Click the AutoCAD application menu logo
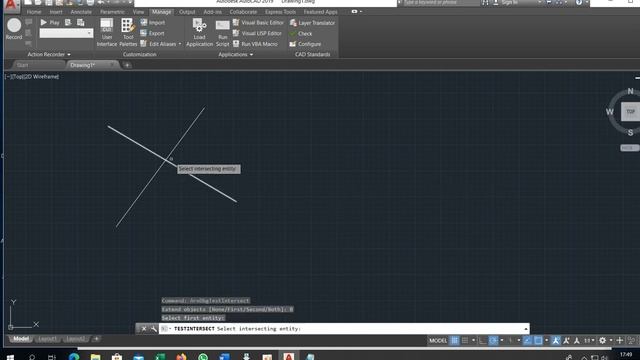The width and height of the screenshot is (640, 360). click(x=11, y=5)
